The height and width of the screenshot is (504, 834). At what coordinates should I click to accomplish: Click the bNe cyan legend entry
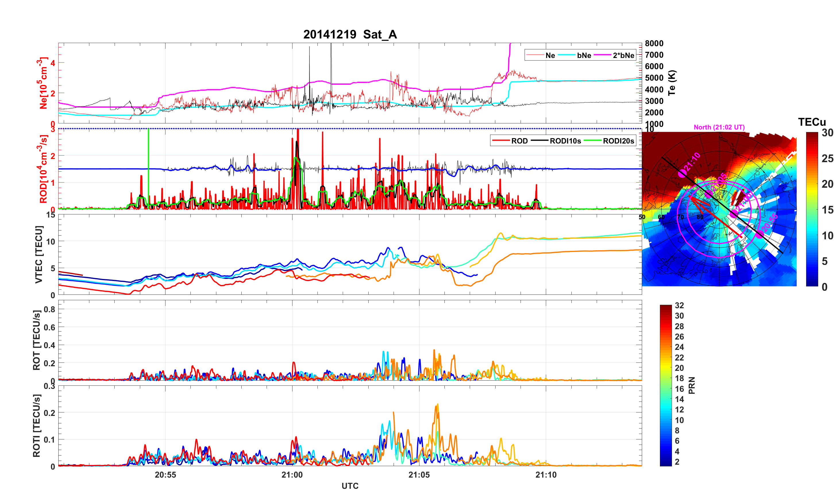pyautogui.click(x=584, y=55)
